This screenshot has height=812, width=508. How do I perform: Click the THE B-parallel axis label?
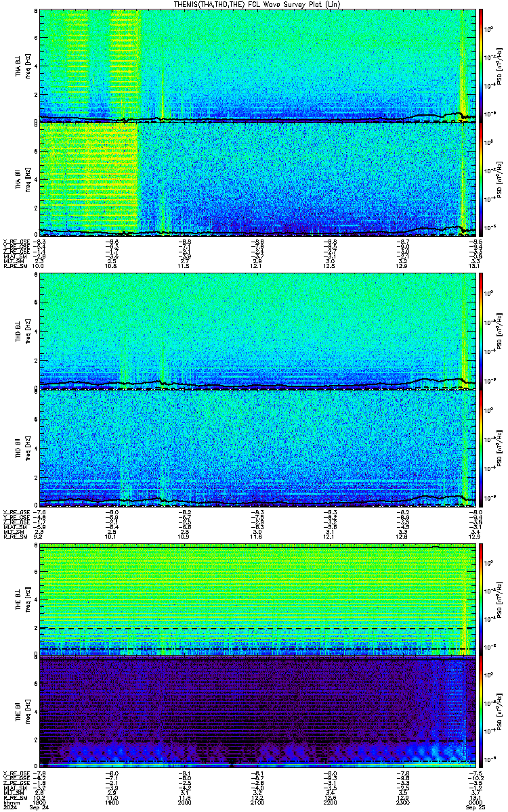tap(20, 713)
